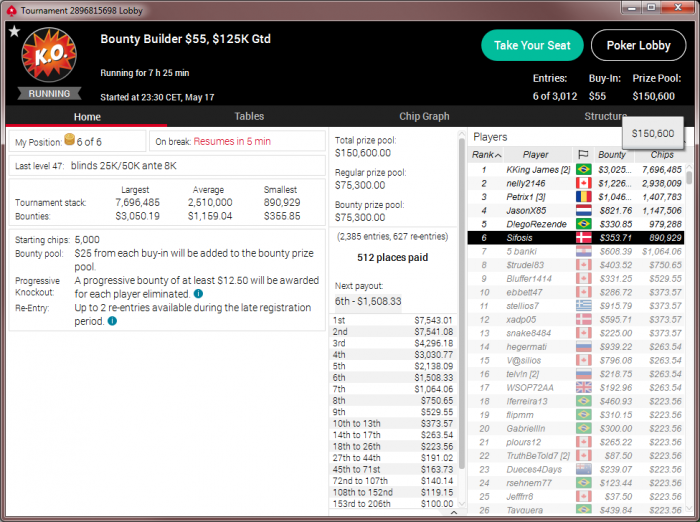Click the chip stack icon beside My Position

pyautogui.click(x=69, y=140)
